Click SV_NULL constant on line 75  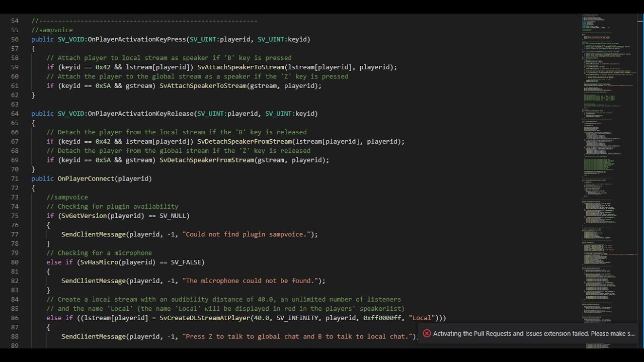173,216
